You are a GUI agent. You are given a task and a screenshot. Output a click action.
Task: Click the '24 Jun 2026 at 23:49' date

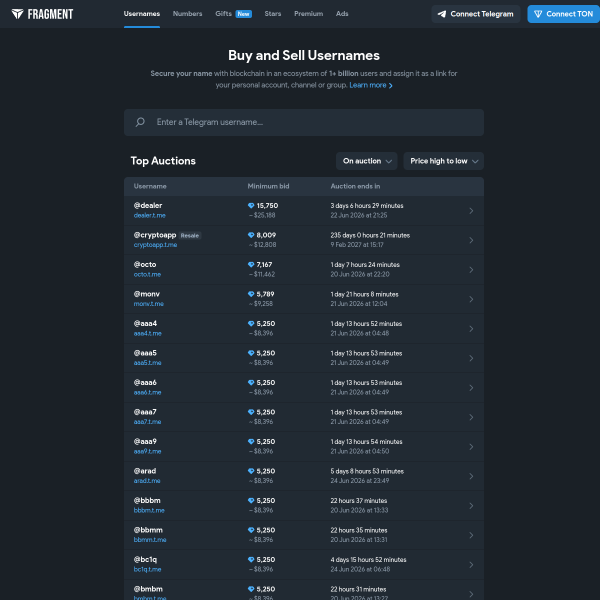tap(360, 481)
